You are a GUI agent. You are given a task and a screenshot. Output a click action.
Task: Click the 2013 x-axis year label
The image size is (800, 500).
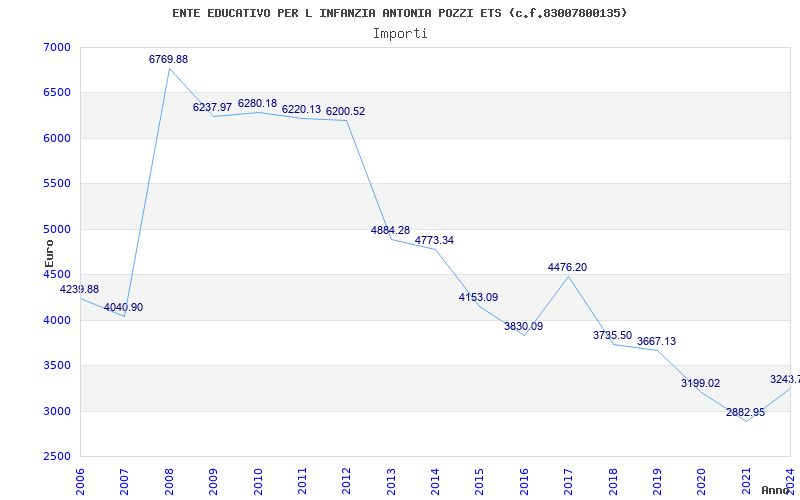click(391, 481)
